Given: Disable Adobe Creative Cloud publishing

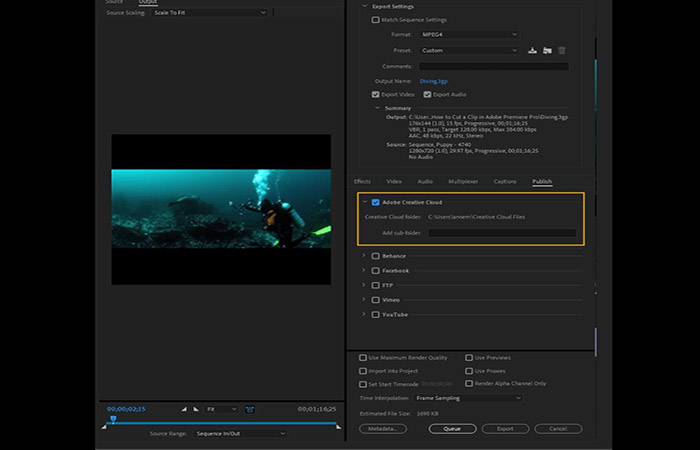Looking at the screenshot, I should (375, 202).
